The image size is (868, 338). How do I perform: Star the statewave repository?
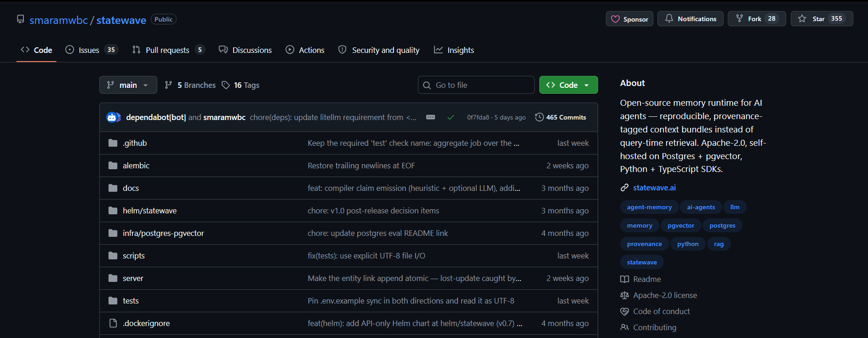click(x=821, y=19)
